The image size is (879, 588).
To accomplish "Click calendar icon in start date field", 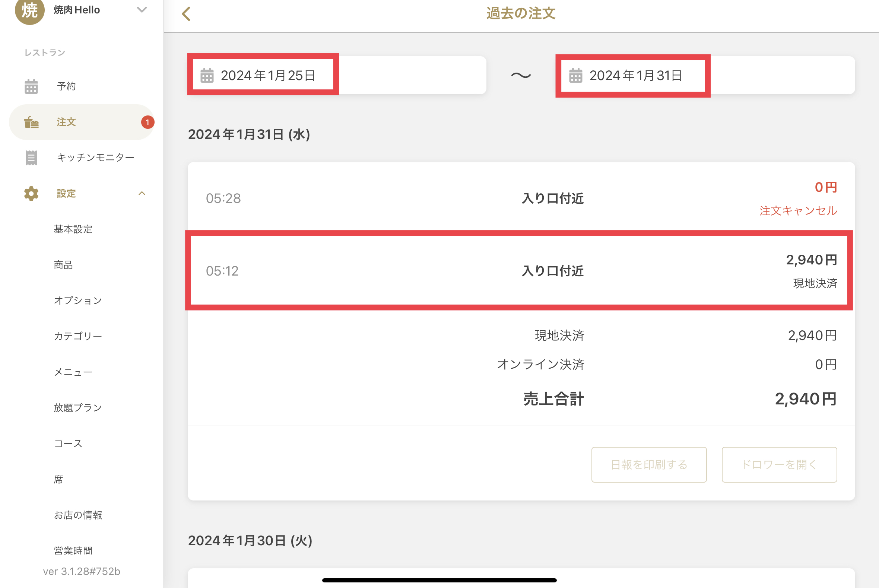I will 207,75.
